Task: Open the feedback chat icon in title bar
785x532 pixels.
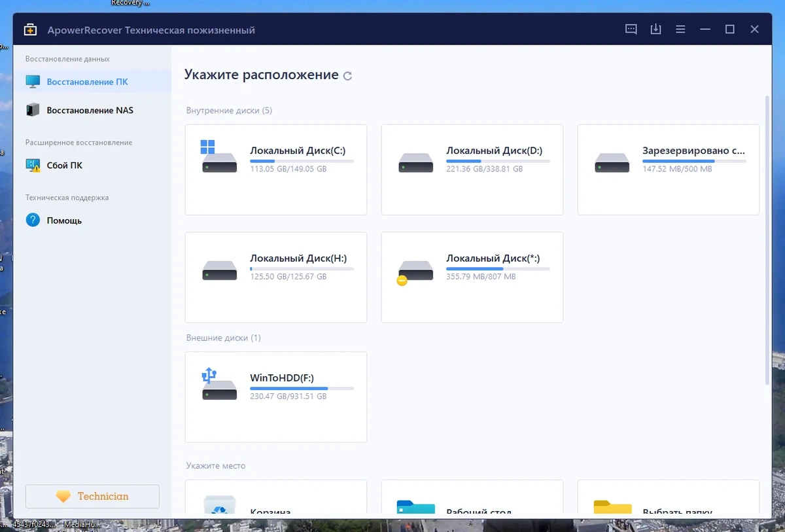Action: tap(631, 29)
